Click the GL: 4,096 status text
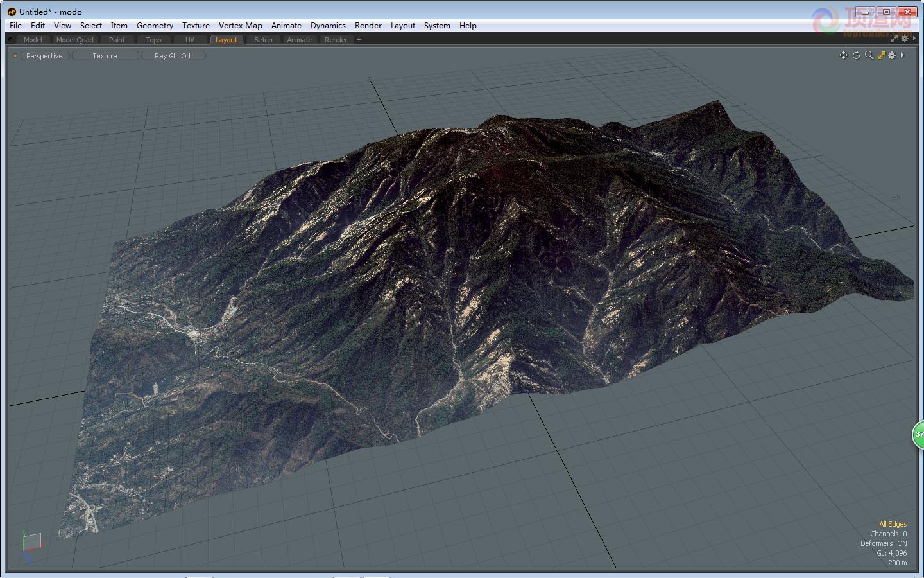 [x=891, y=553]
